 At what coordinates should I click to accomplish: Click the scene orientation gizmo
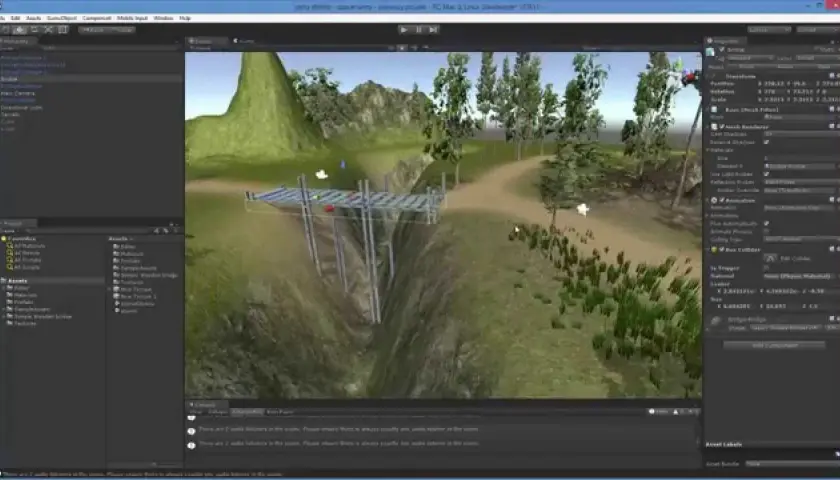pos(689,78)
